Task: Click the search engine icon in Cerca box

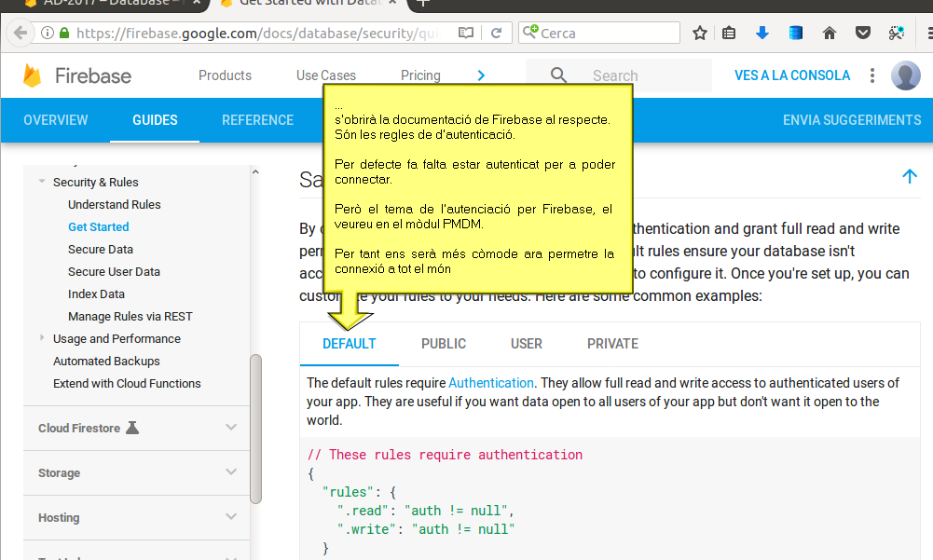Action: [530, 32]
